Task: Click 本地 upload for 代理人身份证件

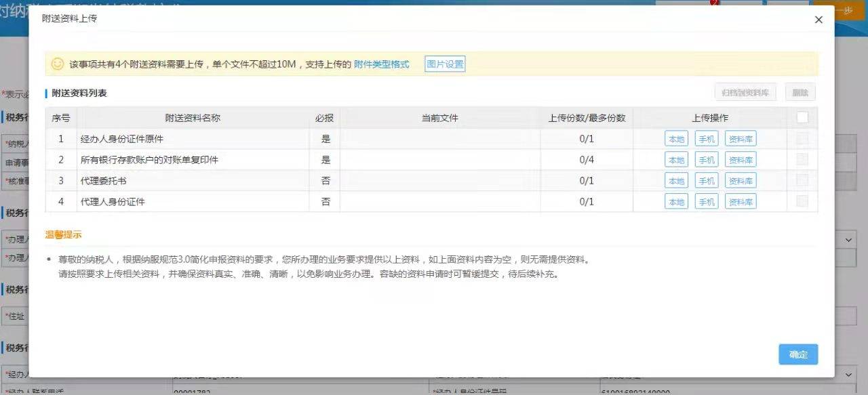Action: click(x=675, y=201)
